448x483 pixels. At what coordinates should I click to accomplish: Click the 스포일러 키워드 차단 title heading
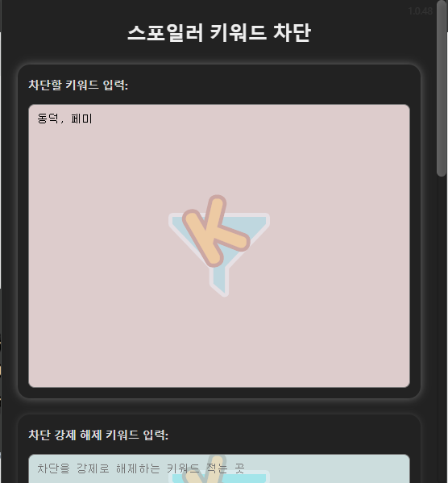219,32
